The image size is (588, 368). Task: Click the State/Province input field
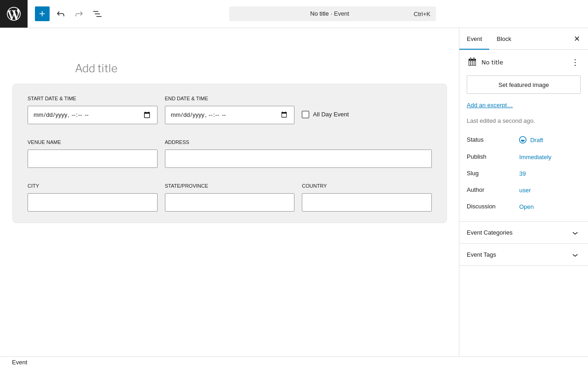tap(230, 202)
